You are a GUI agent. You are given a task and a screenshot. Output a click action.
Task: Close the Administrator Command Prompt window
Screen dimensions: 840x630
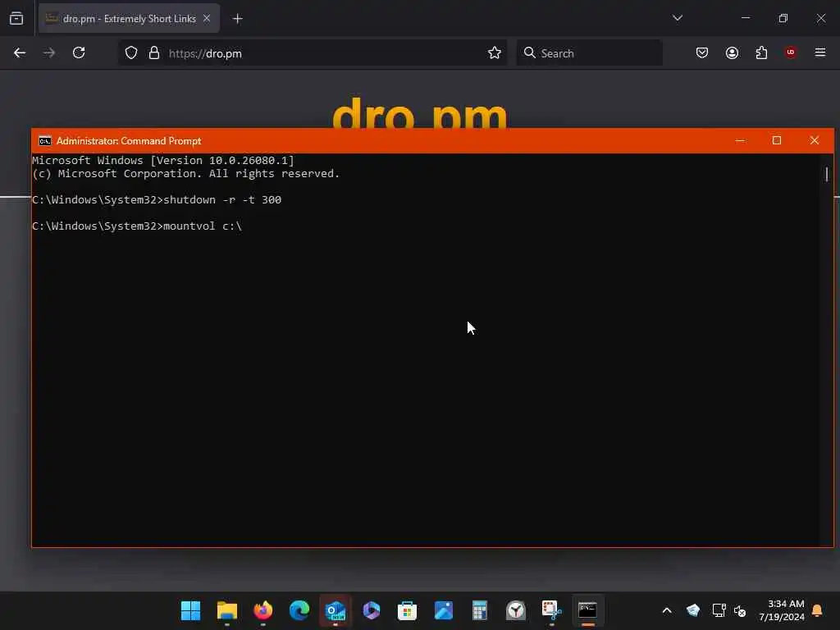tap(815, 141)
